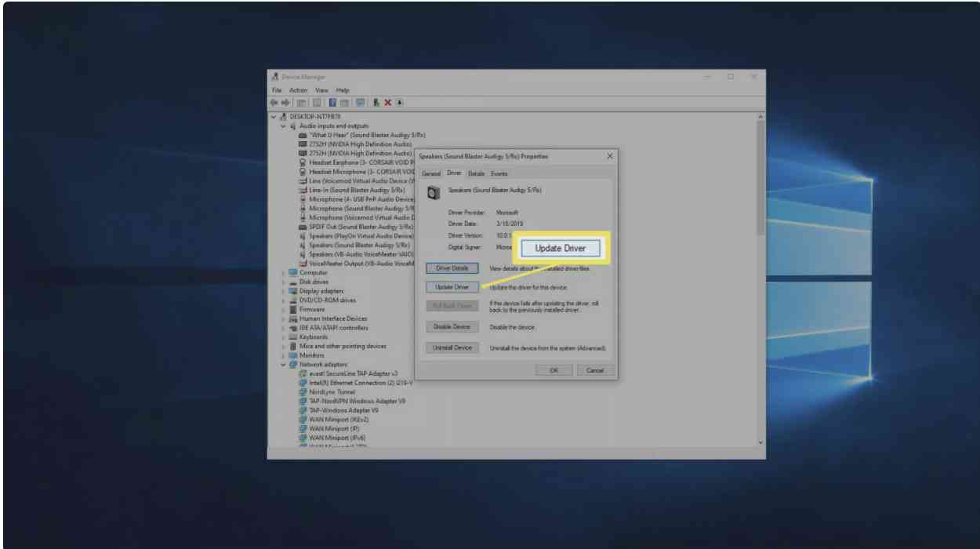
Task: Collapse the Network adapters category
Action: pyautogui.click(x=284, y=365)
